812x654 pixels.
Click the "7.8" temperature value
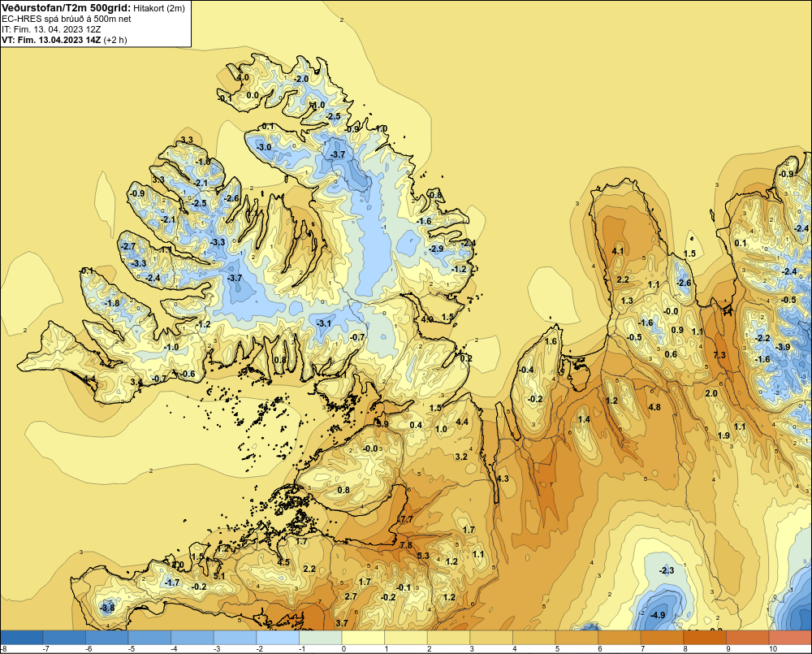pyautogui.click(x=406, y=545)
